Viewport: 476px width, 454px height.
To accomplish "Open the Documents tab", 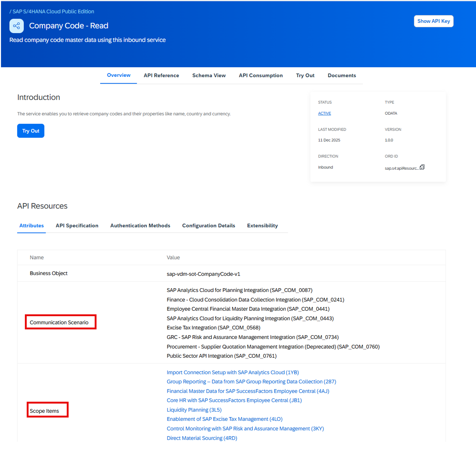I will click(341, 76).
